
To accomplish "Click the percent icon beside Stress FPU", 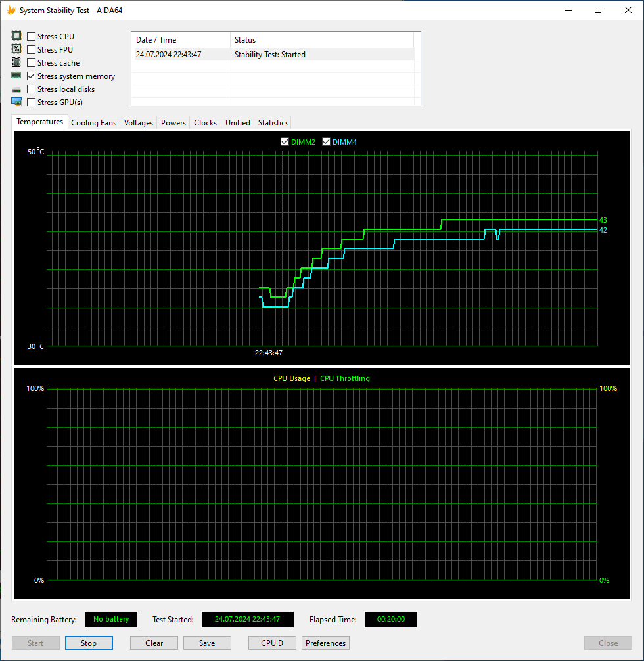I will coord(16,49).
